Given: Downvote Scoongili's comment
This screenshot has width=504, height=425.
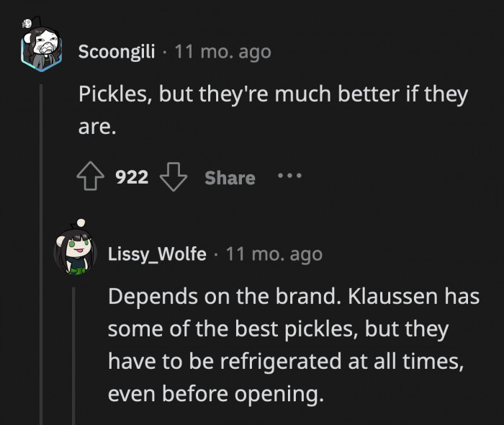Looking at the screenshot, I should coord(173,177).
